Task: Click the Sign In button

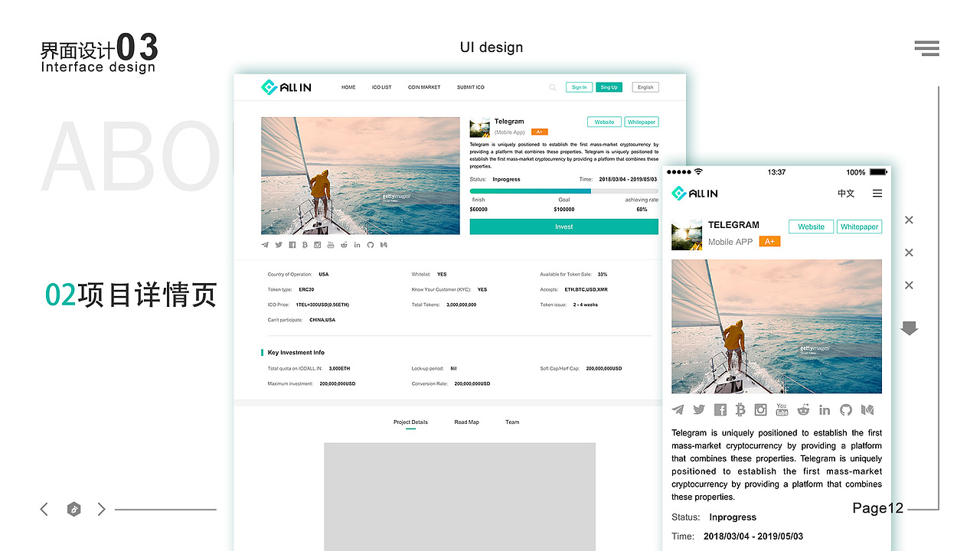Action: (x=579, y=87)
